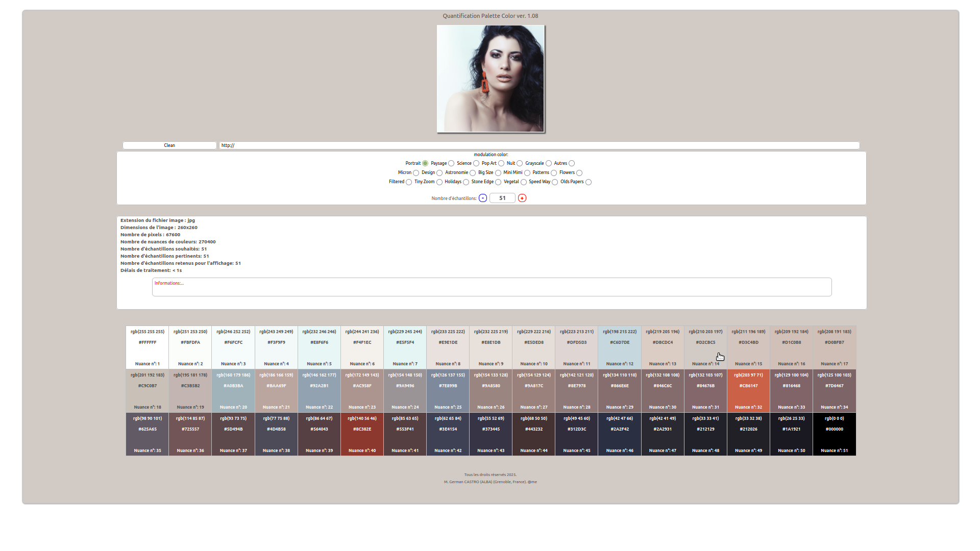Image resolution: width=980 pixels, height=551 pixels.
Task: Select the Flowers radio button
Action: [x=579, y=173]
